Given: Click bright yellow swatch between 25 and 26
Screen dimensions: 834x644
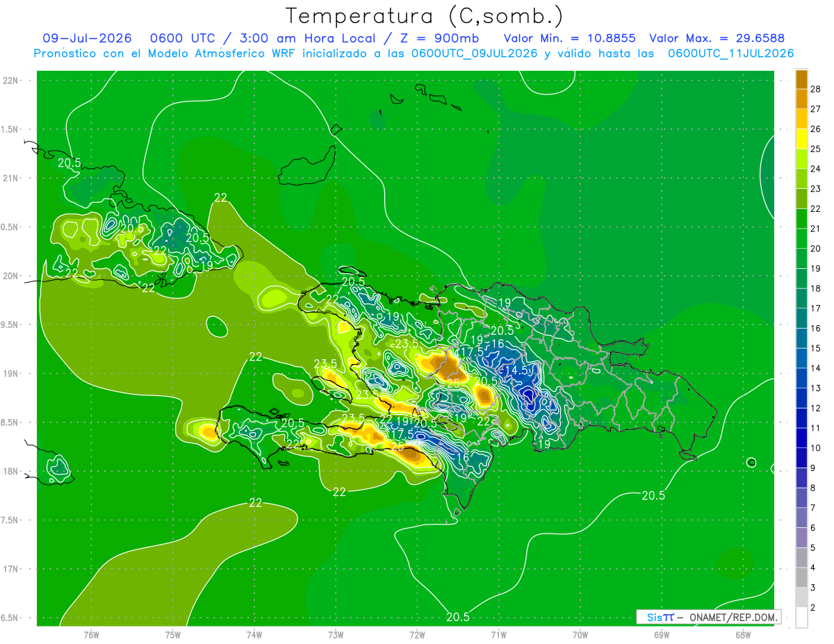Looking at the screenshot, I should (x=801, y=138).
